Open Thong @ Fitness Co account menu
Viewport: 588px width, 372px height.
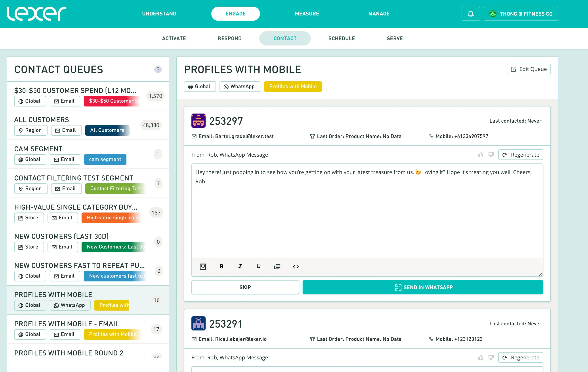coord(521,14)
